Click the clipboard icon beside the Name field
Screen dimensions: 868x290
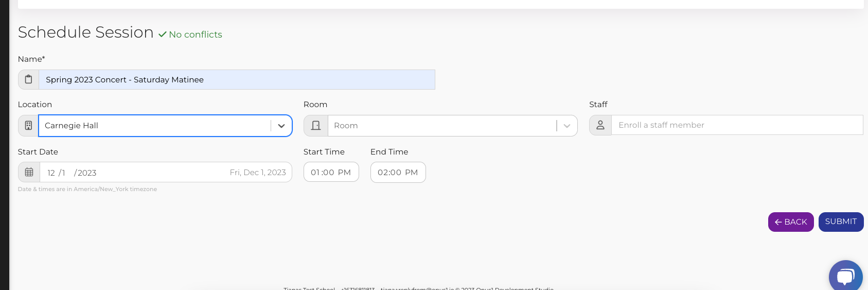(x=29, y=79)
